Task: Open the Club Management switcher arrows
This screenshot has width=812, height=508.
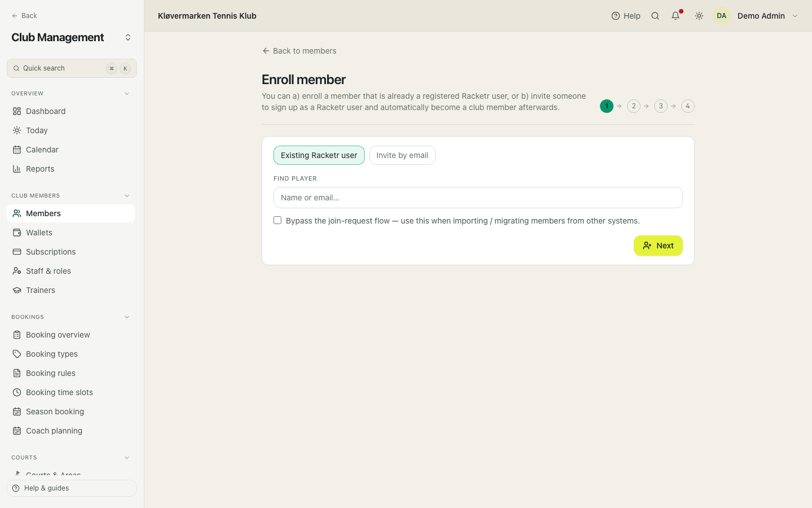Action: tap(128, 37)
